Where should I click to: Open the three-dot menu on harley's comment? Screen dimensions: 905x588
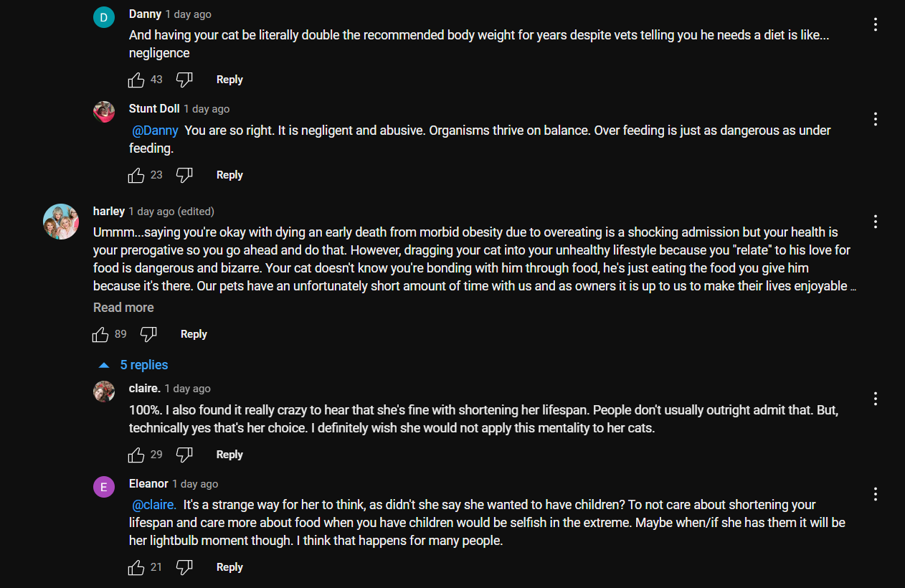[876, 222]
